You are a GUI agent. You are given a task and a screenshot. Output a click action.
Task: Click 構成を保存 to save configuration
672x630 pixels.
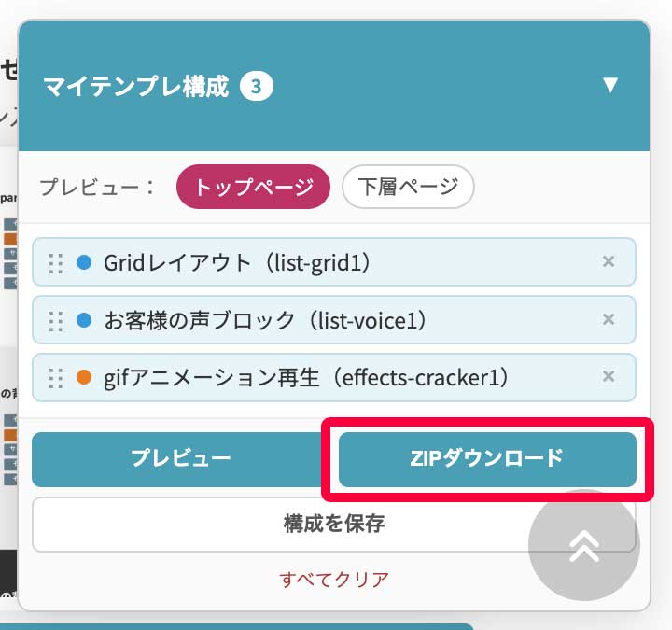280,524
